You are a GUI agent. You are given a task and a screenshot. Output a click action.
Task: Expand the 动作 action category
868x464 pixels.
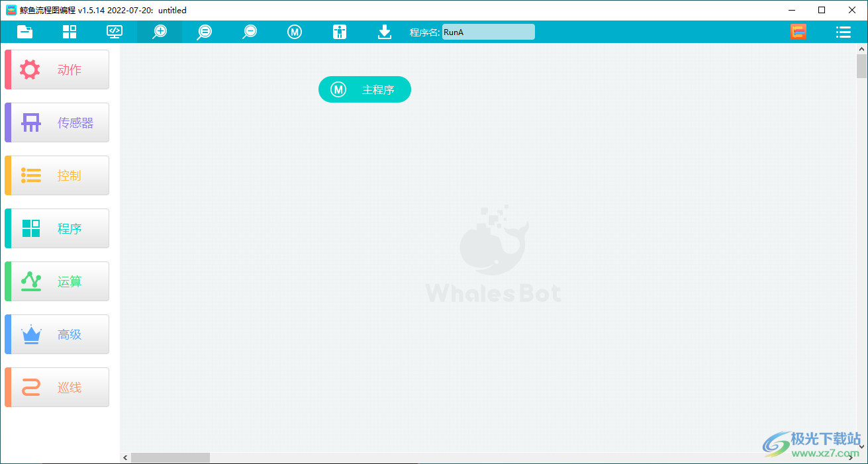tap(58, 70)
